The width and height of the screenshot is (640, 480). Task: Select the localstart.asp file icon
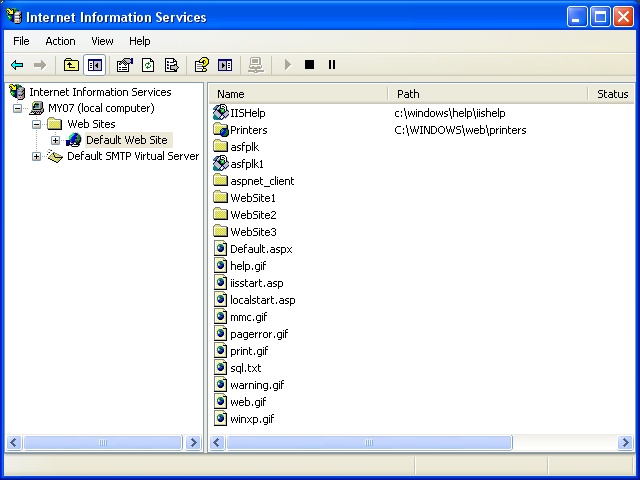(220, 300)
